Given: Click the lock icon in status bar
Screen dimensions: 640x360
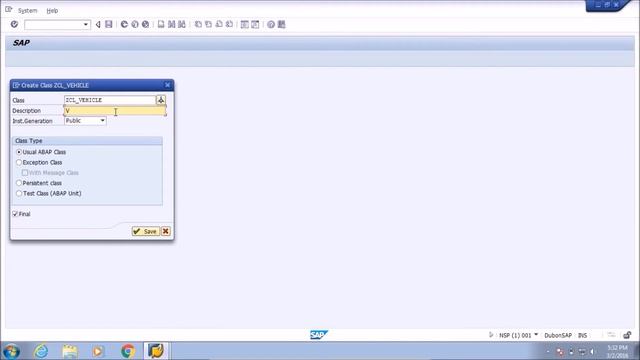Looking at the screenshot, I should point(627,335).
